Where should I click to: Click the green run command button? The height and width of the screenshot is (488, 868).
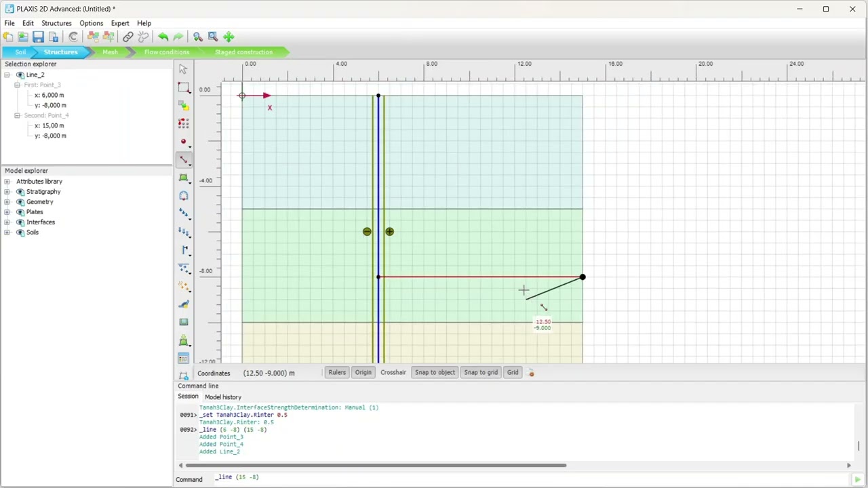point(857,479)
